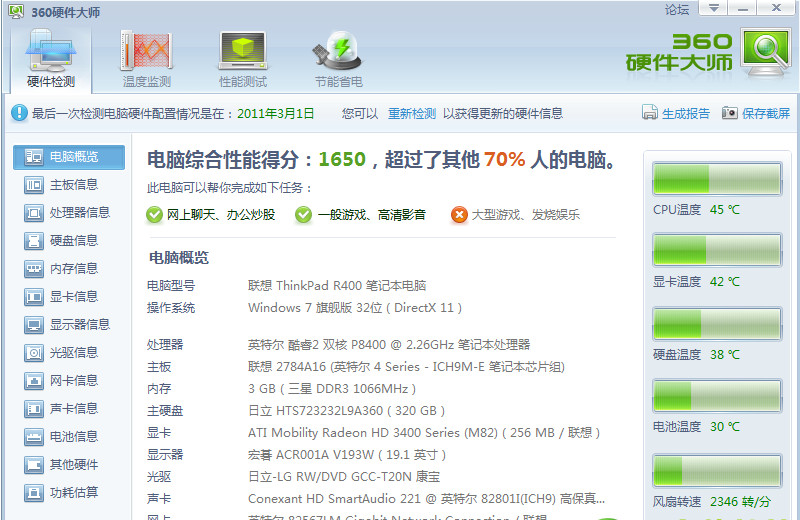
Task: Close the 360硬件大师 window
Action: coord(777,8)
